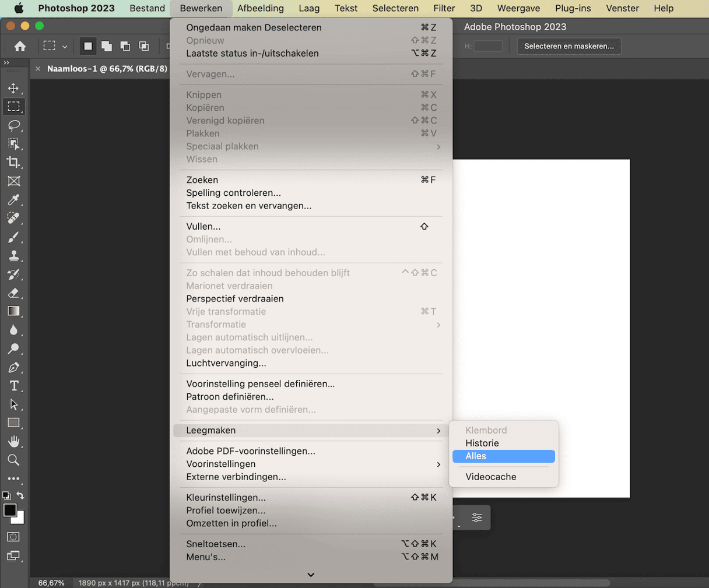Select the Rectangular Marquee tool in toolbox
Screen dimensions: 709x588
[13, 107]
